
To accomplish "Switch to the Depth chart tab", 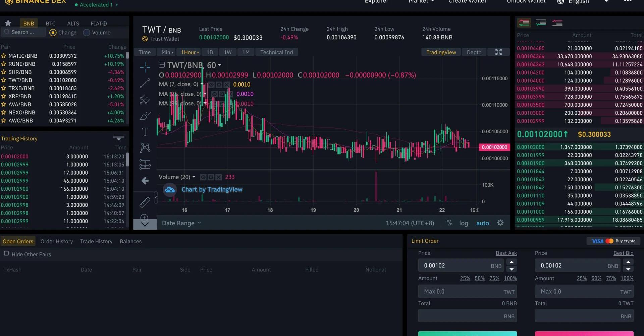I will [474, 52].
